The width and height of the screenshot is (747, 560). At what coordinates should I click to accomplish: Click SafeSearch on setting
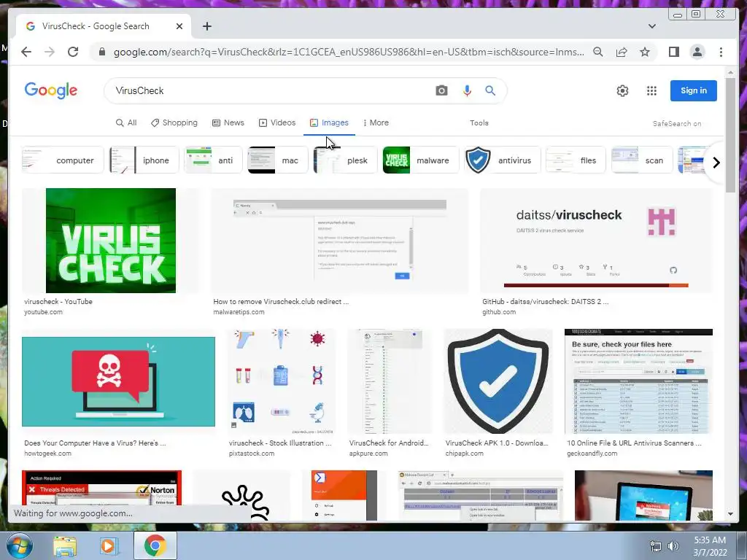676,123
